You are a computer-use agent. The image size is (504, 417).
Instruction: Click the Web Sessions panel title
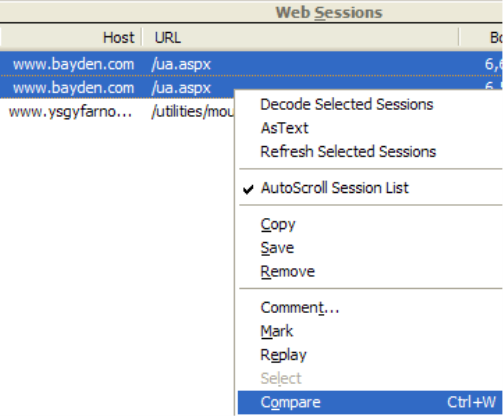(329, 13)
